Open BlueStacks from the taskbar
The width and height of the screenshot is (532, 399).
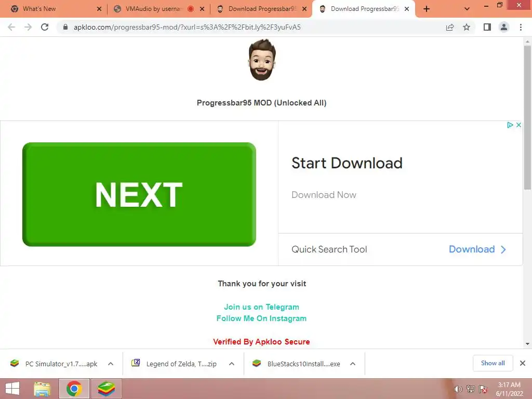[x=106, y=389]
